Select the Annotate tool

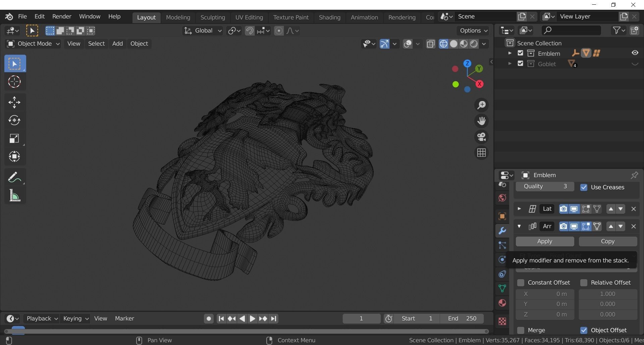click(x=14, y=178)
